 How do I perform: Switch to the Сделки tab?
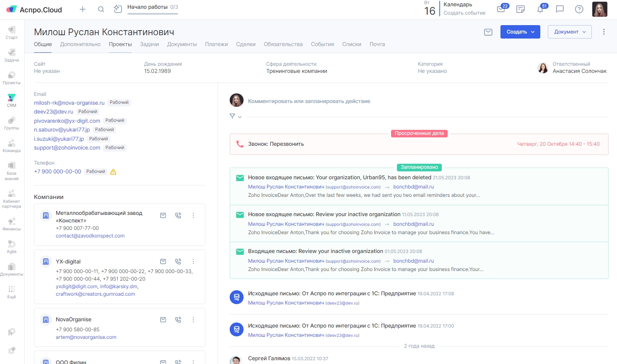pyautogui.click(x=246, y=44)
